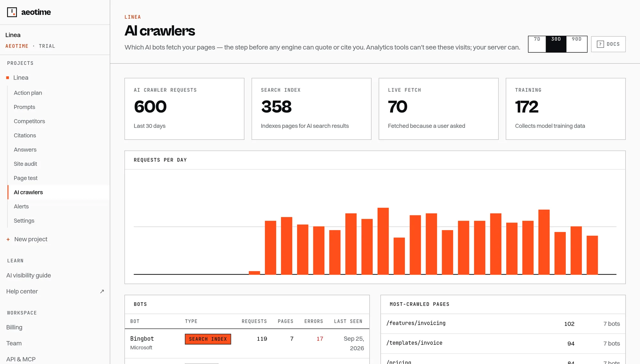Go to Billing

coord(14,327)
